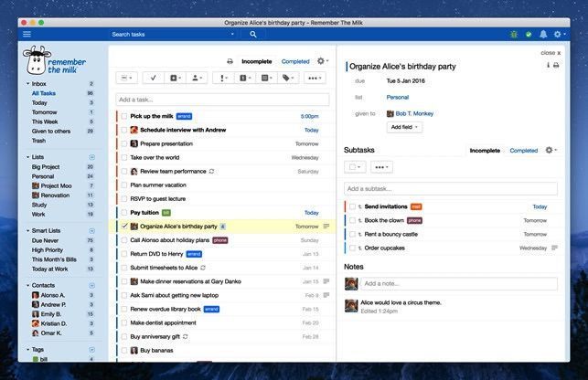
Task: Open the subtasks more actions ellipsis button
Action: pyautogui.click(x=381, y=167)
